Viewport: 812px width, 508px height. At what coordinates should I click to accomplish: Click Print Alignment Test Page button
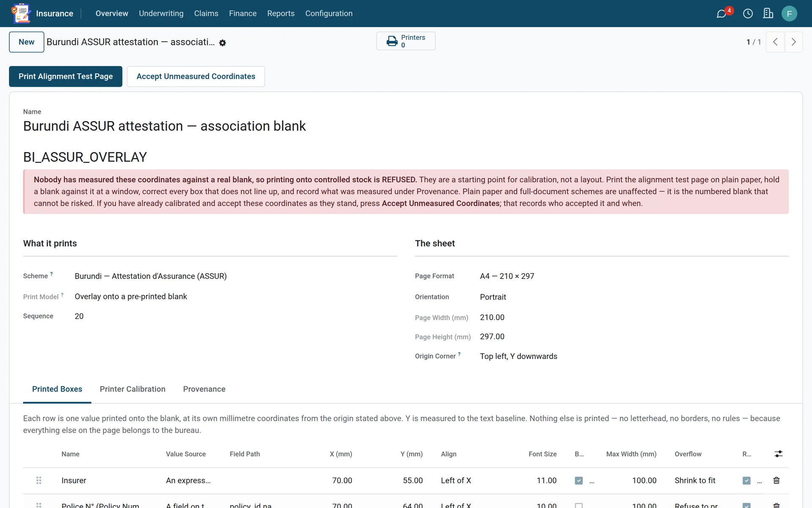tap(66, 76)
